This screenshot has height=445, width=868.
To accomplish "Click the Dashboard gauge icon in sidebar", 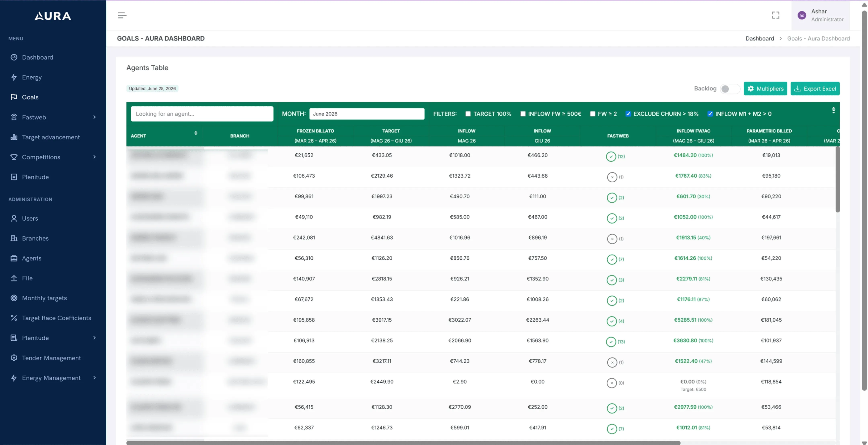I will pyautogui.click(x=14, y=57).
